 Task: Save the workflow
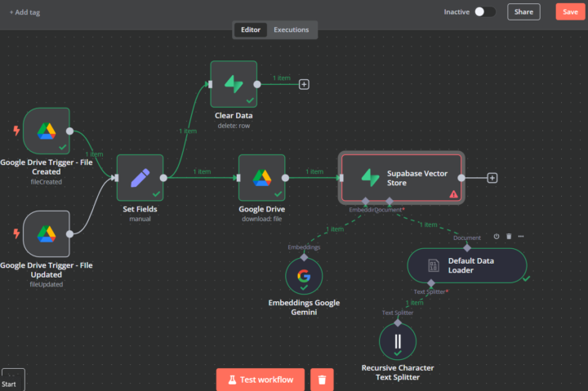click(570, 11)
